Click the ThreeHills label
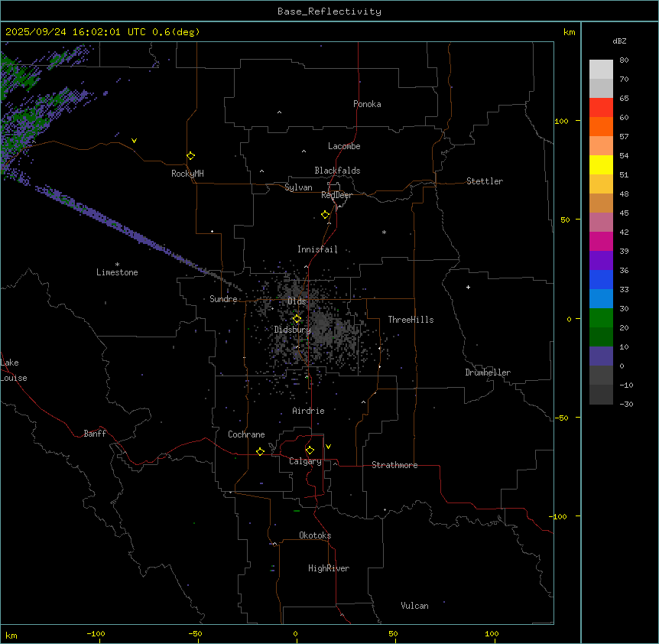The height and width of the screenshot is (644, 659). tap(411, 320)
